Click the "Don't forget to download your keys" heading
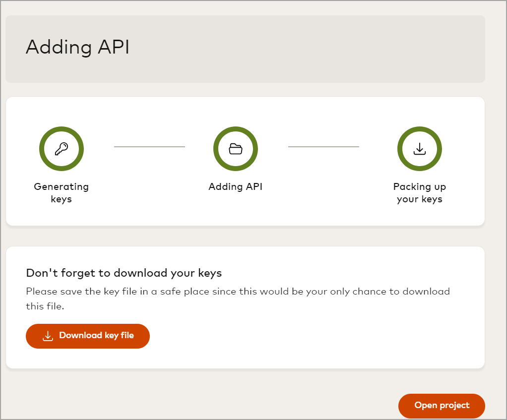This screenshot has width=507, height=420. coord(124,273)
